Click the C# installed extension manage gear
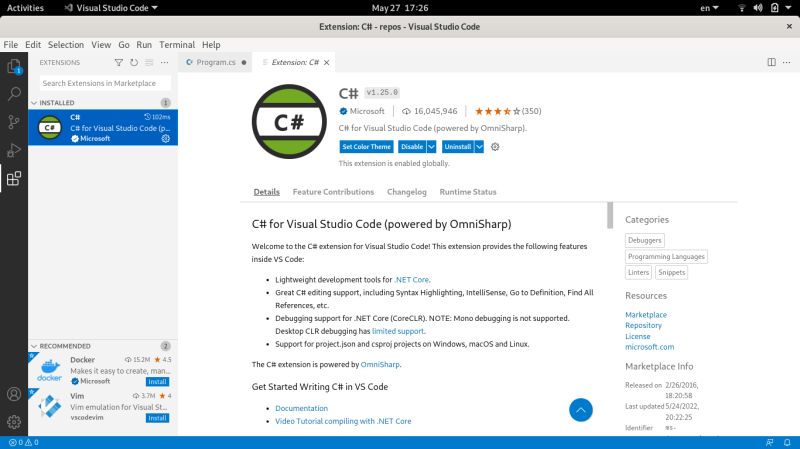This screenshot has height=449, width=800. coord(165,138)
